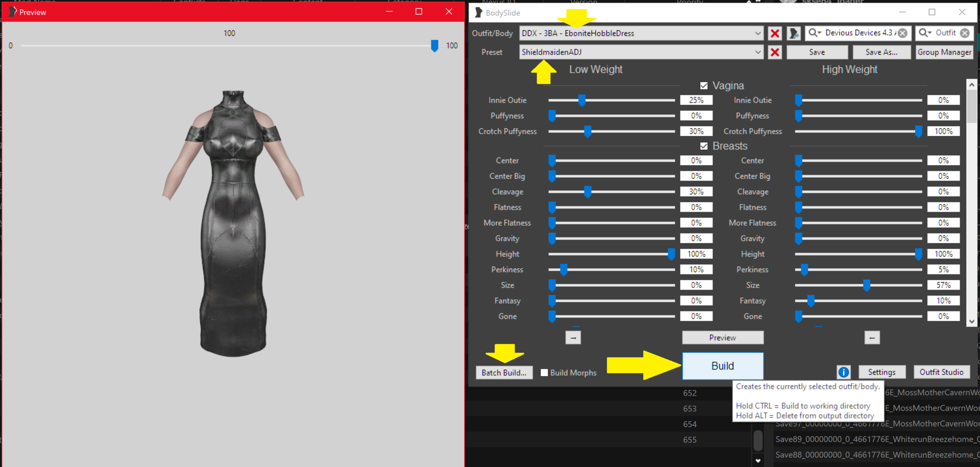Open the group filter search magnifier options
Viewport: 980px width, 467px height.
coord(815,33)
